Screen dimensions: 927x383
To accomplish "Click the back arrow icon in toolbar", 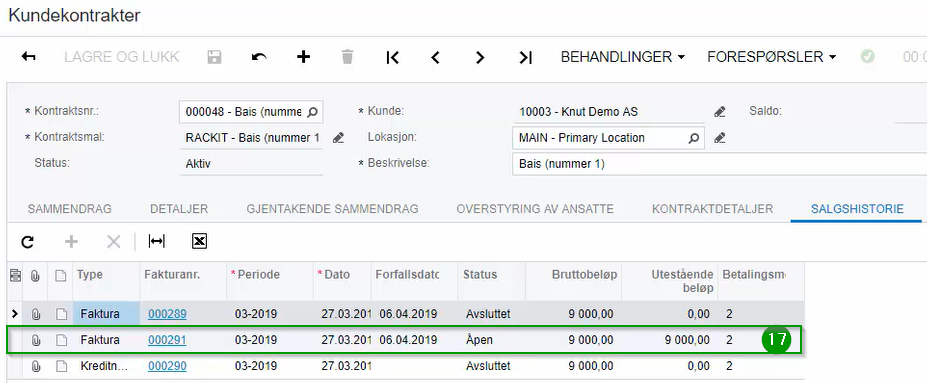I will coord(28,57).
